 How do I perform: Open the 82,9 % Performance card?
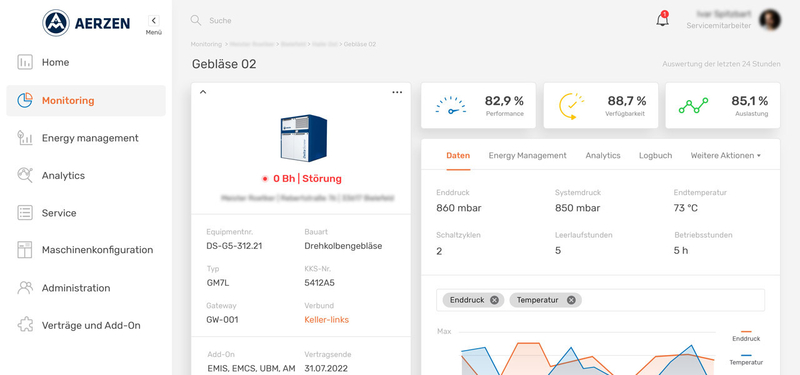point(478,106)
